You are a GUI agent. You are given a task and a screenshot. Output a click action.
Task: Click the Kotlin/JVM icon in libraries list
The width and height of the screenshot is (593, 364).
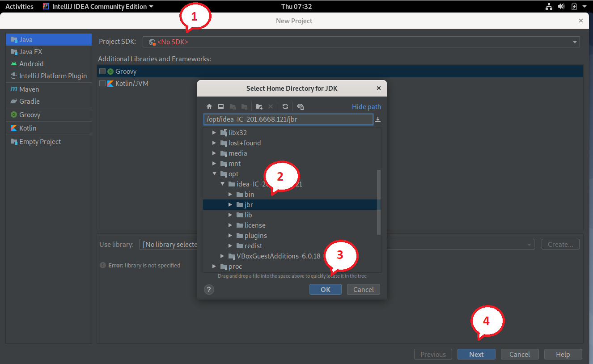110,83
